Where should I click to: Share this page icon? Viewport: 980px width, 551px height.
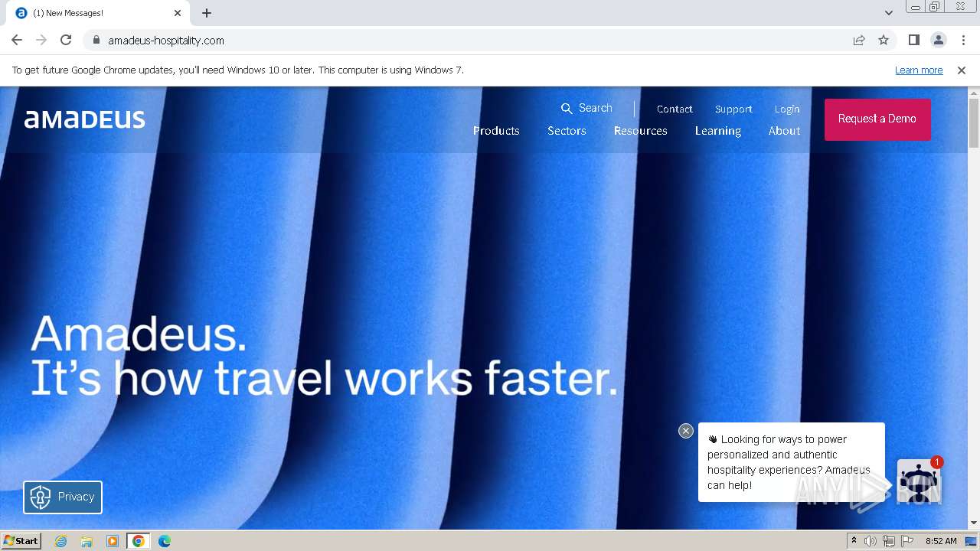(x=859, y=40)
